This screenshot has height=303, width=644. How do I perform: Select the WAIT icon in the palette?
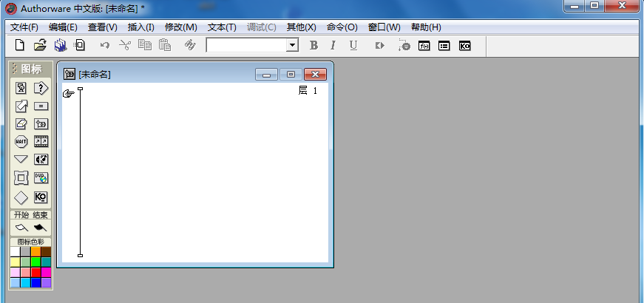click(x=21, y=142)
